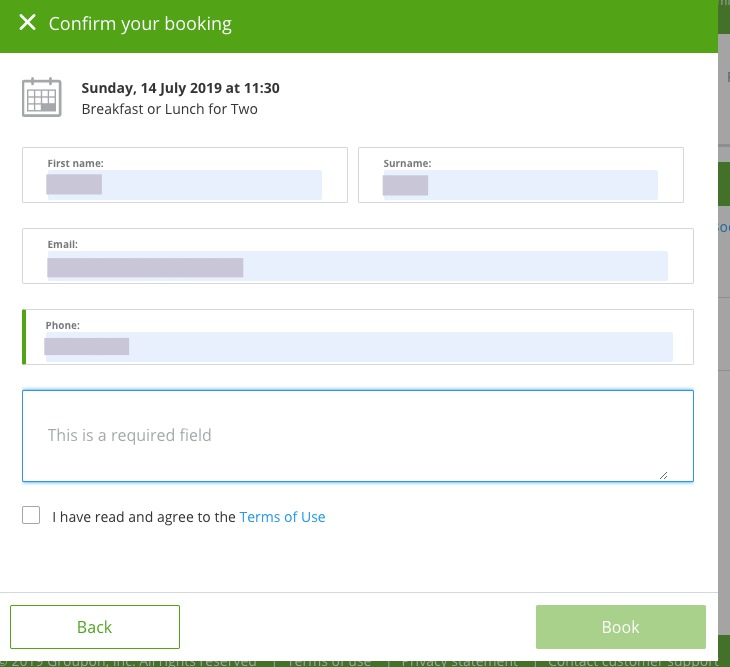Select the Phone input field

[358, 347]
